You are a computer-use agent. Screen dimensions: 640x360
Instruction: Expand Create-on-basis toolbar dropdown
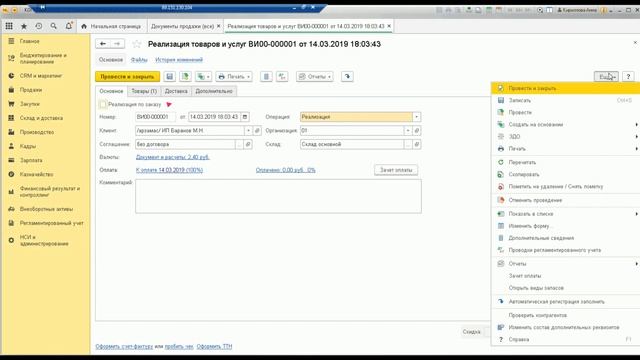coord(203,76)
